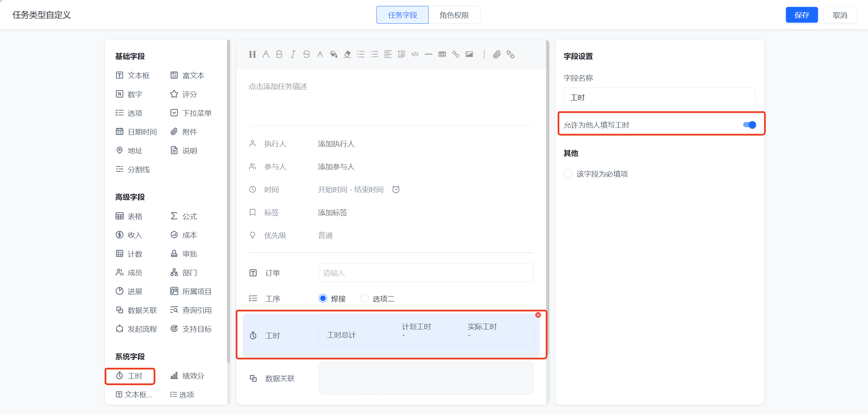Toggle strikethrough S formatting icon
Image resolution: width=868 pixels, height=414 pixels.
coord(306,54)
